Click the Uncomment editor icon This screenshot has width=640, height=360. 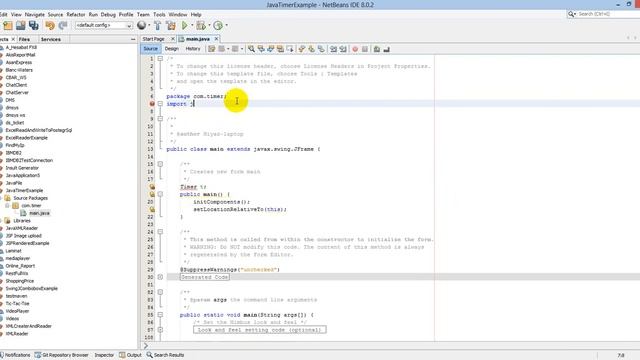pyautogui.click(x=387, y=49)
